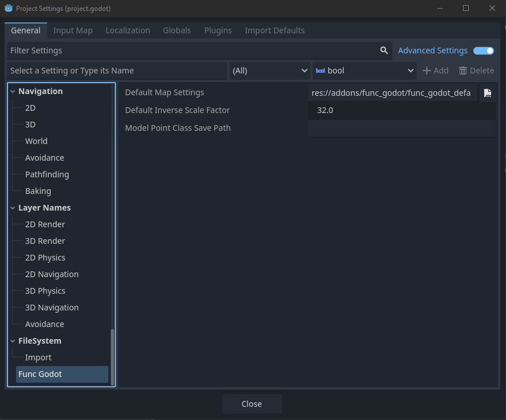This screenshot has height=420, width=506.
Task: Click the search magnifier icon in Filter Settings
Action: click(384, 50)
